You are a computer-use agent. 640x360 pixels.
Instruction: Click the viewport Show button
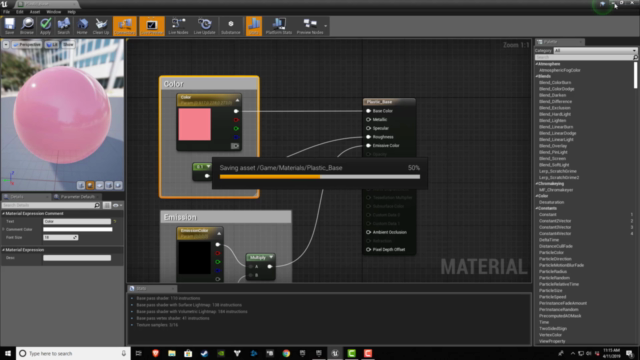click(68, 44)
